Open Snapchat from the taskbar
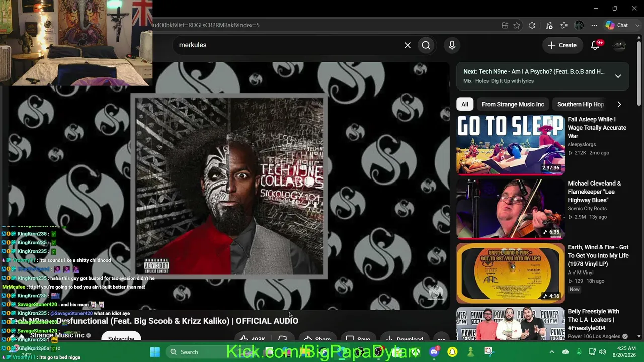This screenshot has width=644, height=362. (x=452, y=352)
